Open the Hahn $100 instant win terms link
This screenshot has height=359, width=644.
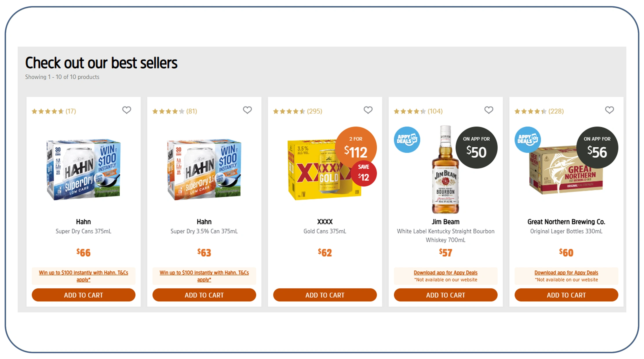point(83,276)
